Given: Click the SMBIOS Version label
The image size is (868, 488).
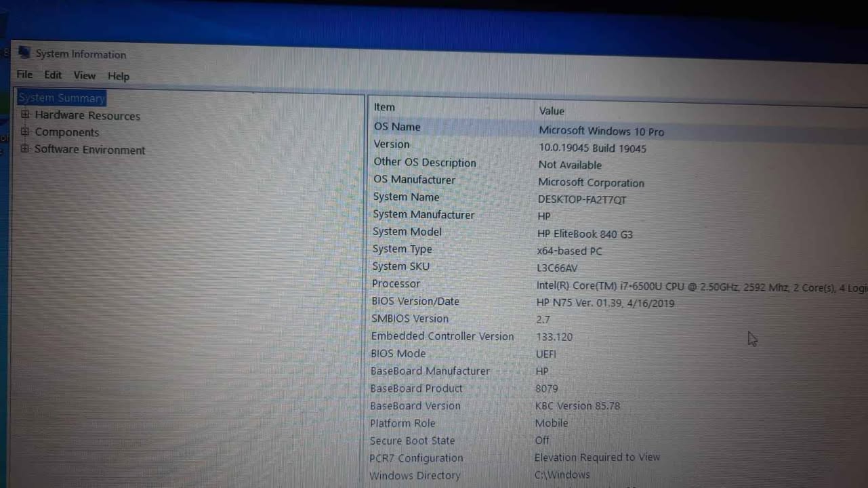Looking at the screenshot, I should (x=410, y=319).
